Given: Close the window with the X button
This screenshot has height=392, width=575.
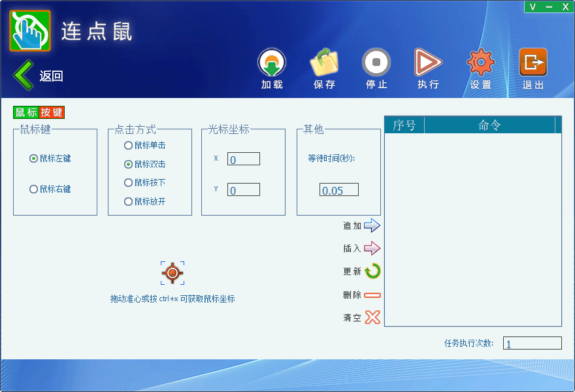Looking at the screenshot, I should 565,7.
